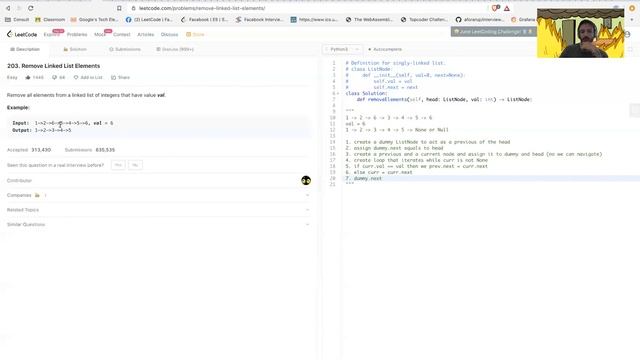Open the Facebook ES bookmark
This screenshot has width=640, height=360.
[204, 19]
